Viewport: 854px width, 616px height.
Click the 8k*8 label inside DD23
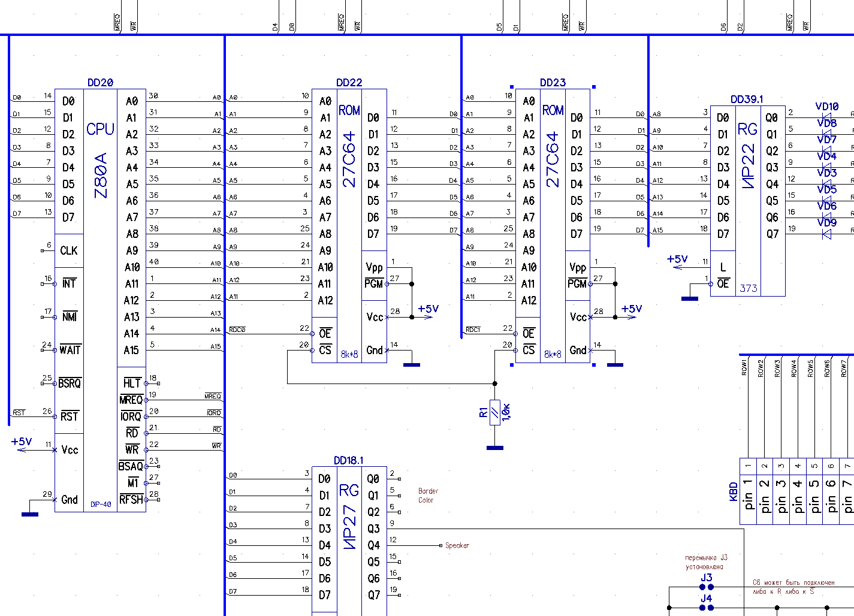pyautogui.click(x=553, y=354)
